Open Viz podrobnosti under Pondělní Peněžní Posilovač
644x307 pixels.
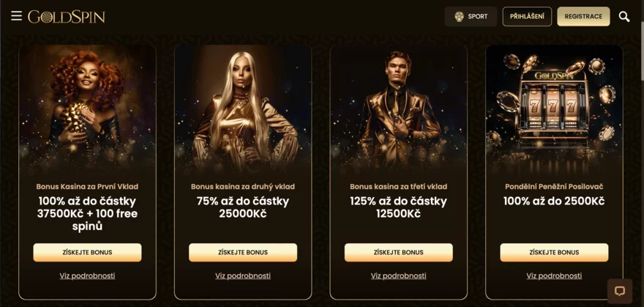click(554, 275)
